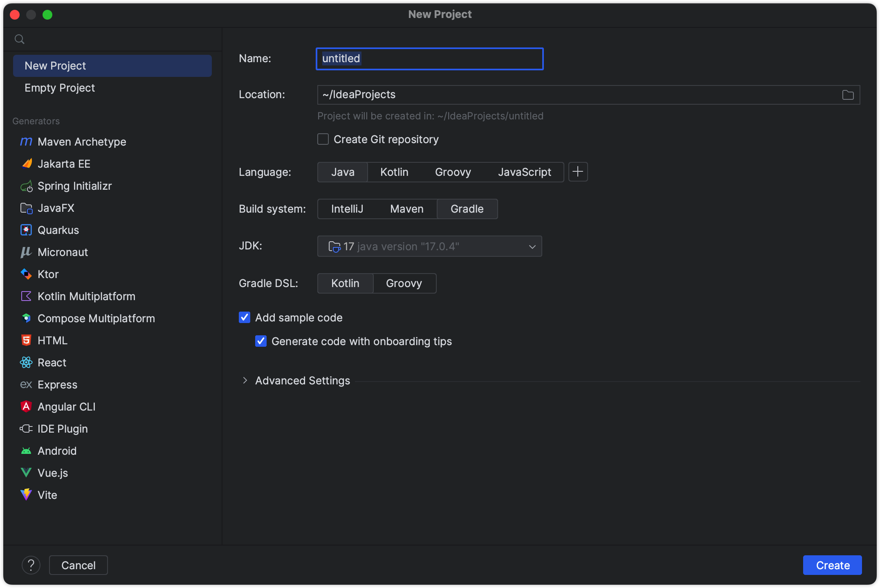Select the Maven Archetype generator icon

[26, 142]
